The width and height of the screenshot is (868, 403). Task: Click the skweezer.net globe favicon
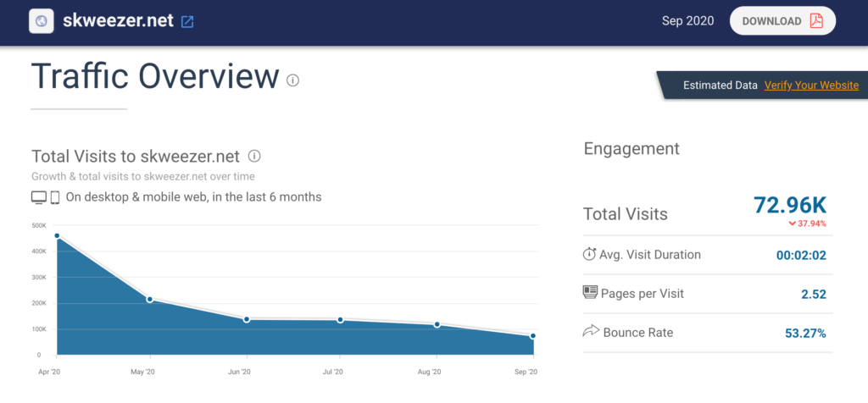point(42,21)
